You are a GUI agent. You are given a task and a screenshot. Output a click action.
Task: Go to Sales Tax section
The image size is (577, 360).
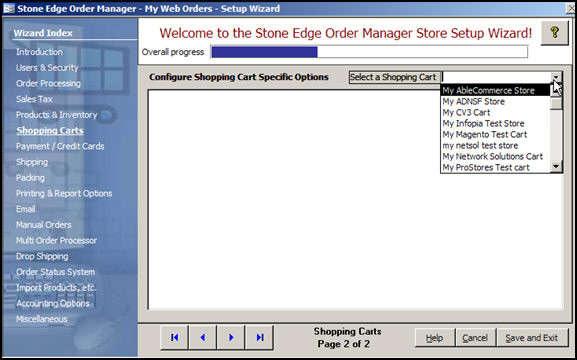(34, 99)
